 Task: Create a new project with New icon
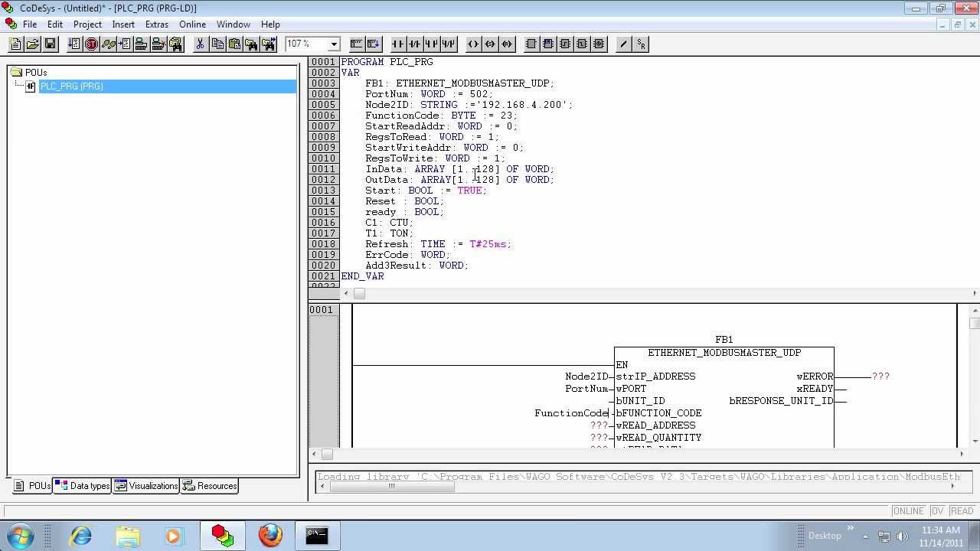pyautogui.click(x=15, y=44)
